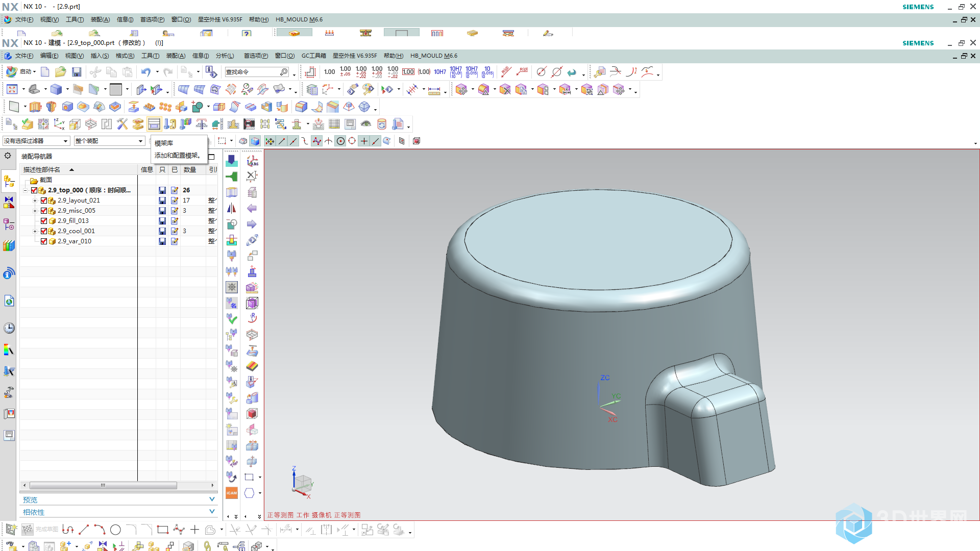Viewport: 980px width, 551px height.
Task: Click the orange CAM icon
Action: click(232, 493)
